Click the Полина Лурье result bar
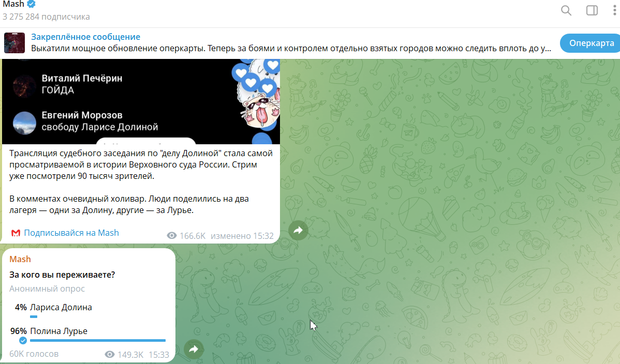The width and height of the screenshot is (620, 364). point(98,340)
